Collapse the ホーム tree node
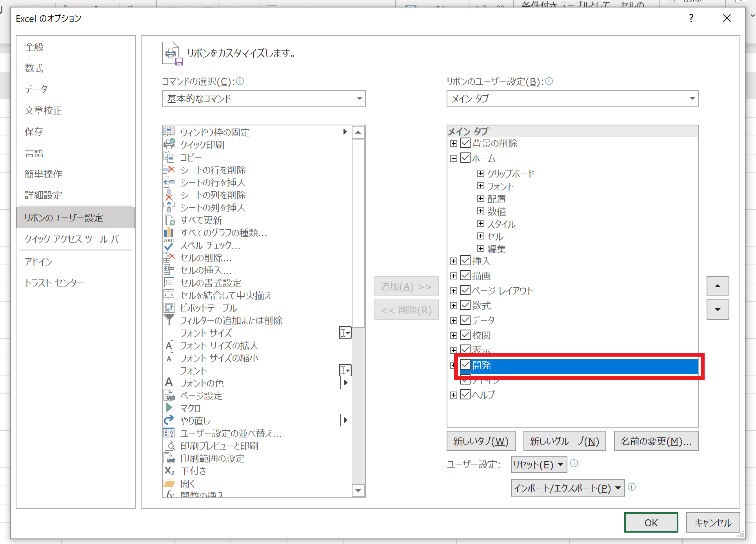The height and width of the screenshot is (544, 756). (454, 158)
